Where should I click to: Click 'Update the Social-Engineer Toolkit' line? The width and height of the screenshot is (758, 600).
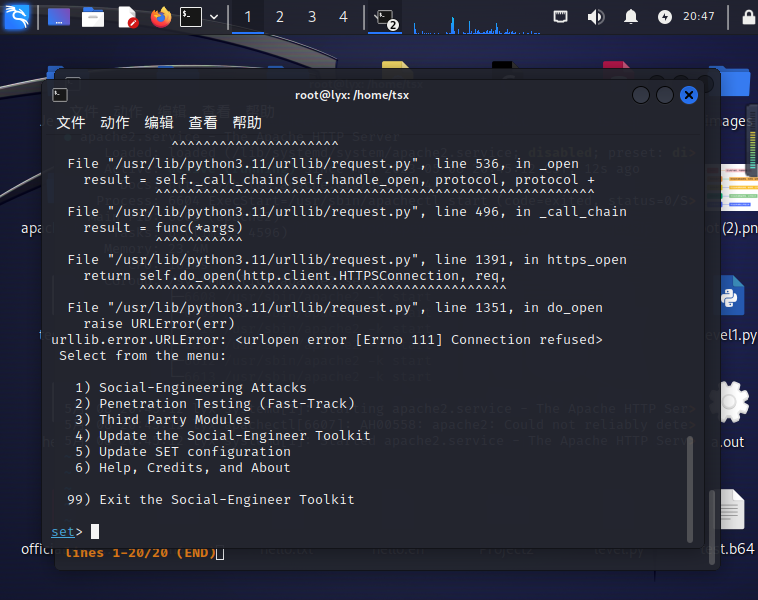pyautogui.click(x=223, y=436)
